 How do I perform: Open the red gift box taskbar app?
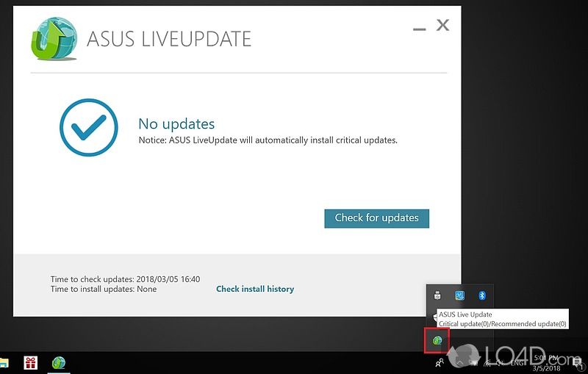click(30, 363)
